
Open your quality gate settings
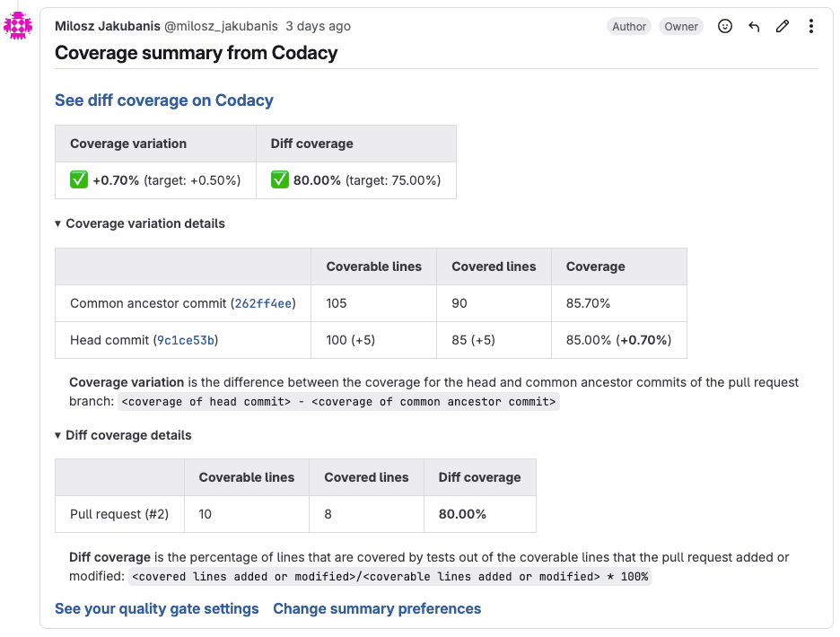156,608
